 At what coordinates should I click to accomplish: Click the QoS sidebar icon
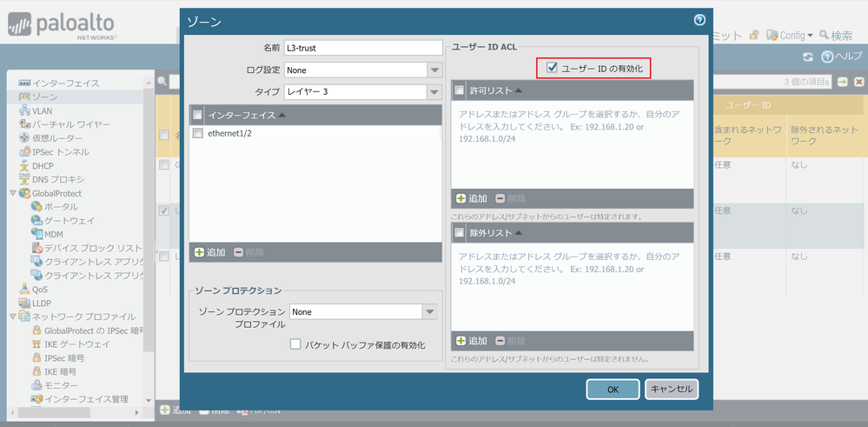[24, 289]
